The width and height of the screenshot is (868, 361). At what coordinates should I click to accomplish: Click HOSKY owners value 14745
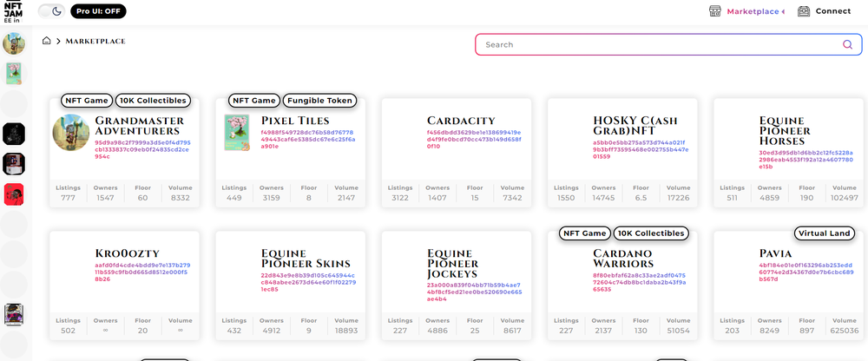click(603, 198)
